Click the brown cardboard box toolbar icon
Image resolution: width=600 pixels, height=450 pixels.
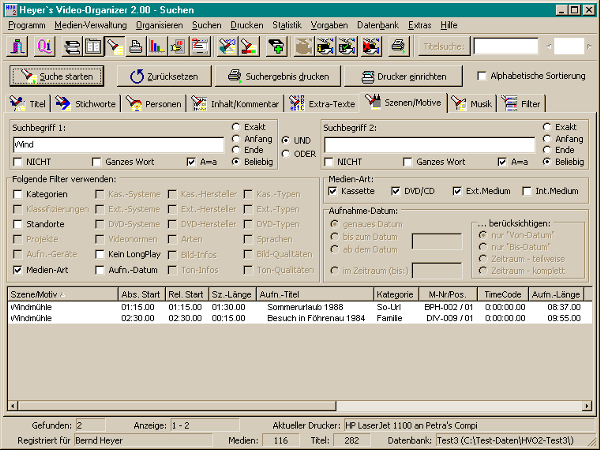point(306,46)
